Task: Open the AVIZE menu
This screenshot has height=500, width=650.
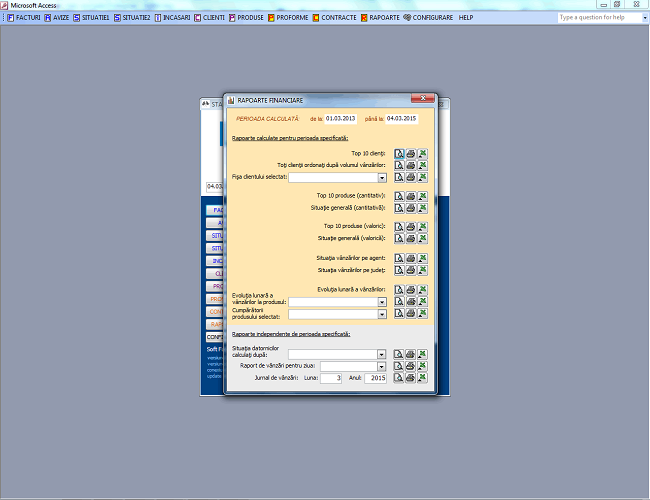Action: tap(57, 18)
